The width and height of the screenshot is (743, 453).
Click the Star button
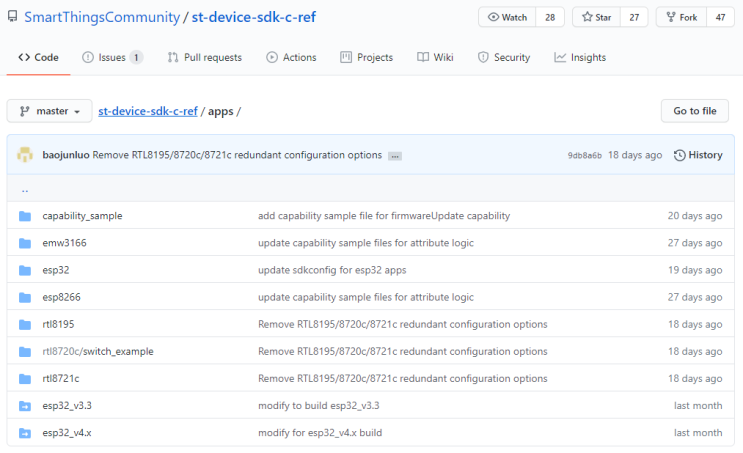pyautogui.click(x=597, y=17)
